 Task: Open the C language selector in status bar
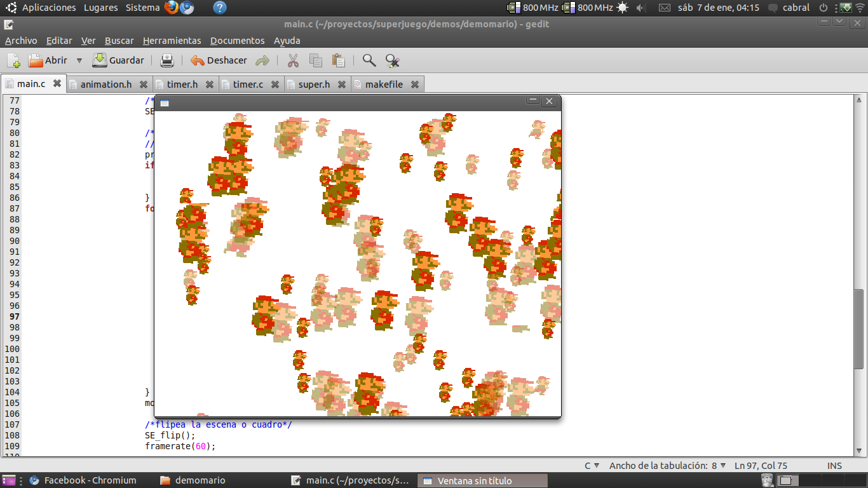point(592,466)
